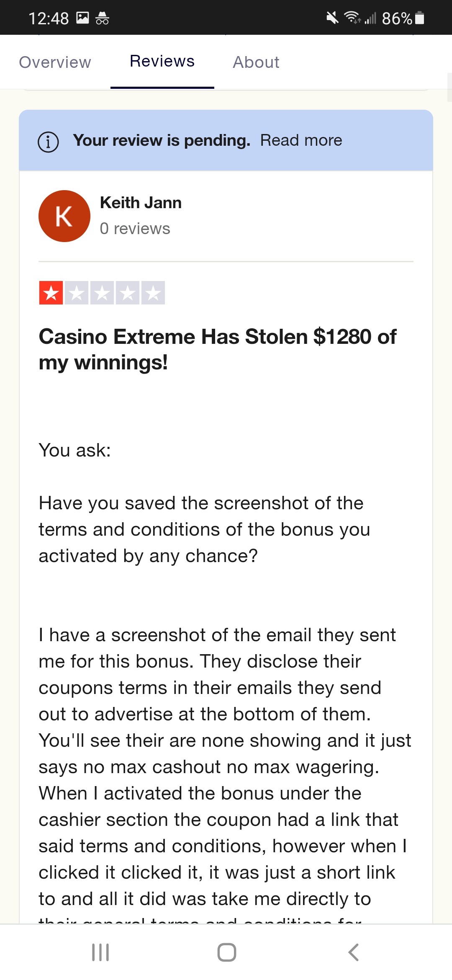Tap the muted sound status icon
The height and width of the screenshot is (980, 452).
[x=332, y=18]
